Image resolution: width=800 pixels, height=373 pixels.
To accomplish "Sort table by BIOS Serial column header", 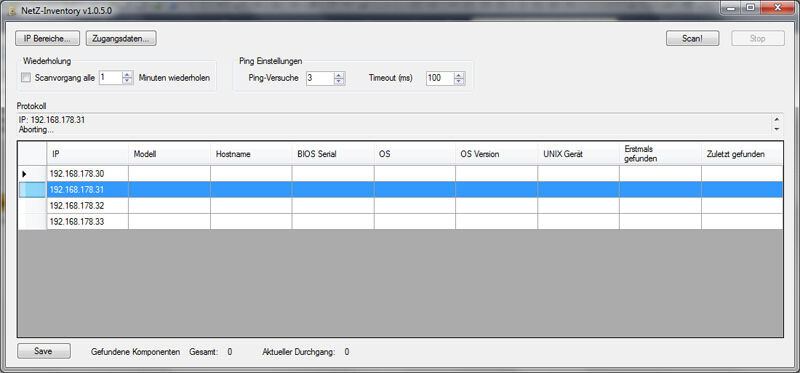I will pos(333,154).
